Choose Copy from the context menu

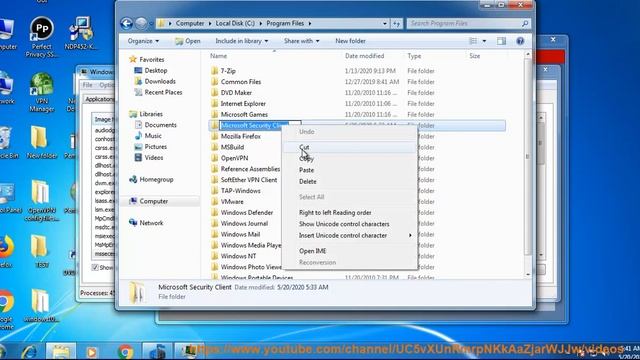coord(349,159)
